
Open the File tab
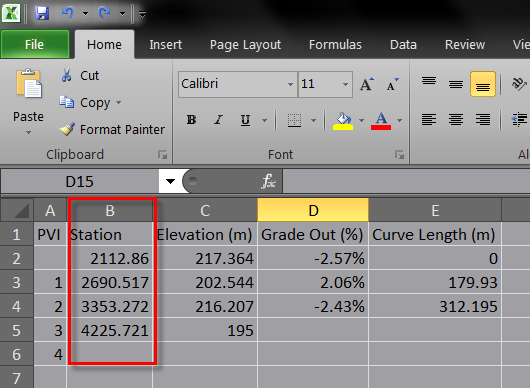35,44
